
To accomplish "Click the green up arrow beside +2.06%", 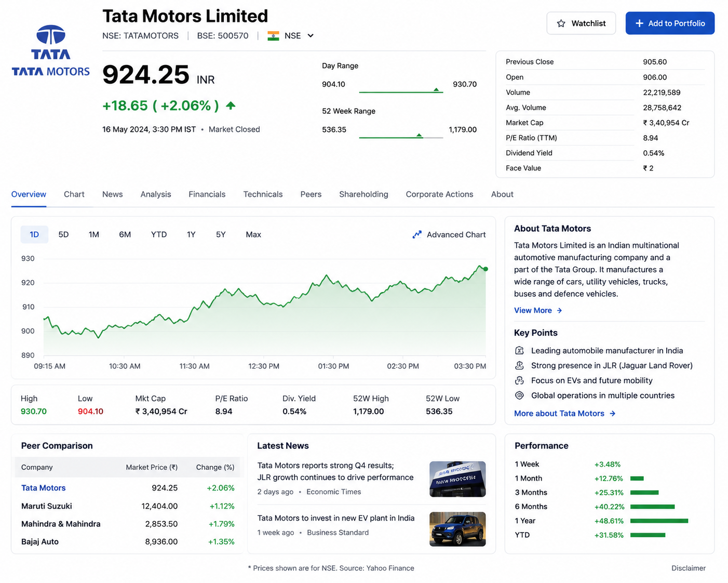I will [231, 105].
